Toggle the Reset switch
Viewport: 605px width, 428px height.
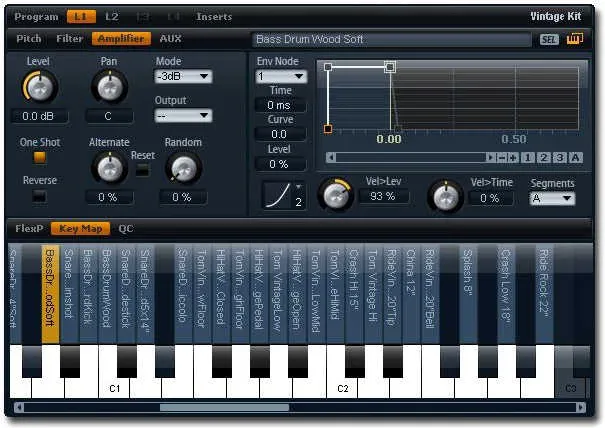pyautogui.click(x=143, y=170)
